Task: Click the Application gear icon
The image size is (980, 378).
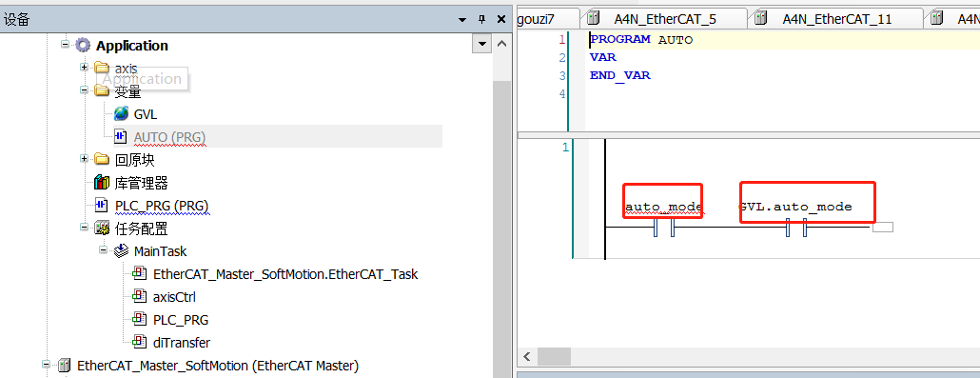Action: [83, 45]
